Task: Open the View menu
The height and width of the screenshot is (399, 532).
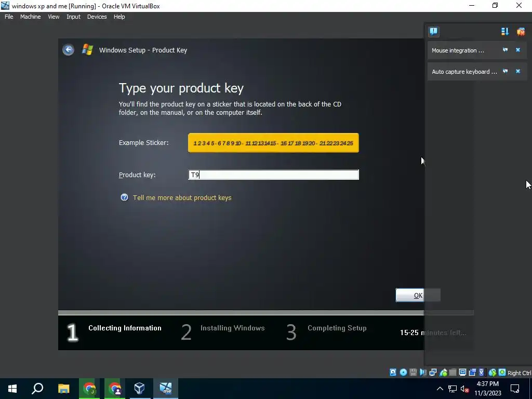Action: pos(54,17)
